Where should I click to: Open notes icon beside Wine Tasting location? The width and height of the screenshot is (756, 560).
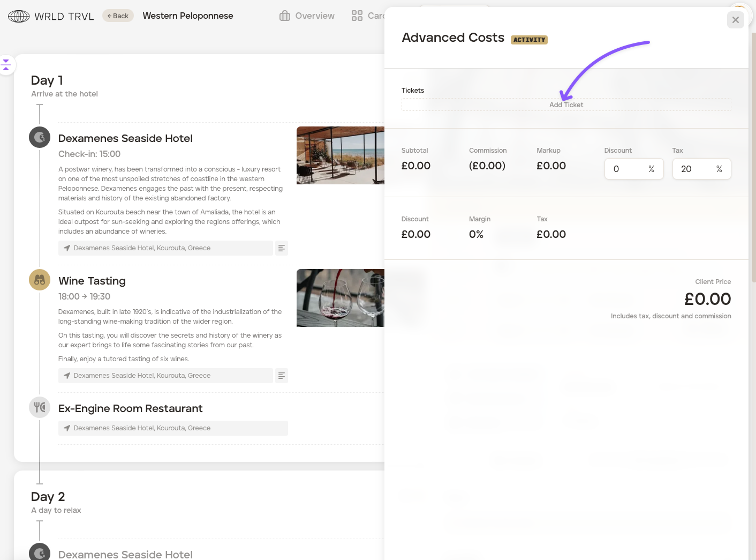pyautogui.click(x=282, y=376)
